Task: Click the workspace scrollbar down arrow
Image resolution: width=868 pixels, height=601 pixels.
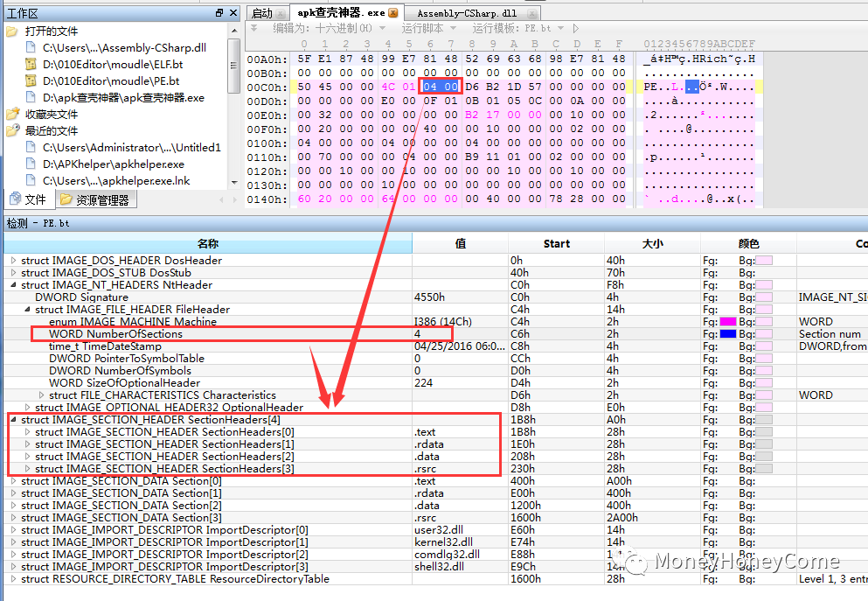Action: [x=234, y=182]
